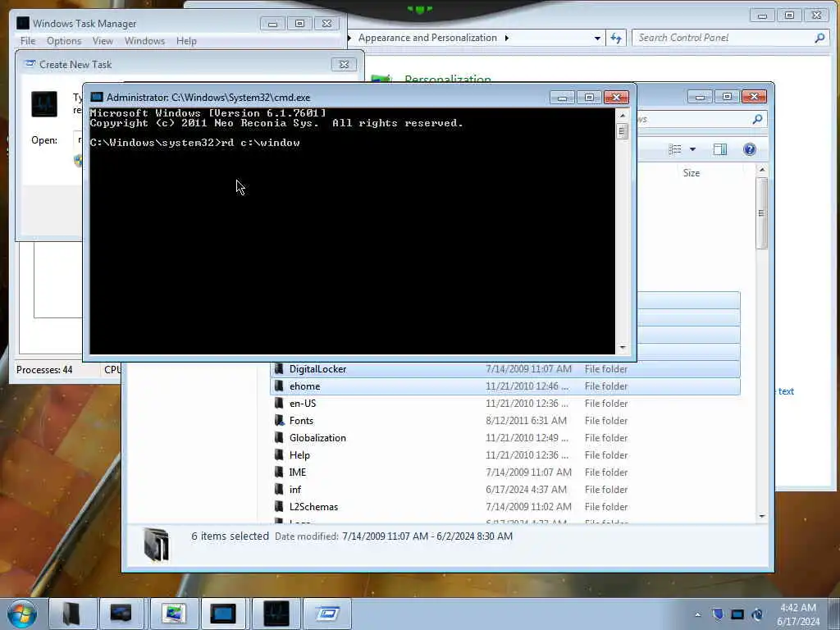The width and height of the screenshot is (840, 630).
Task: Click the inf folder icon
Action: click(x=279, y=489)
